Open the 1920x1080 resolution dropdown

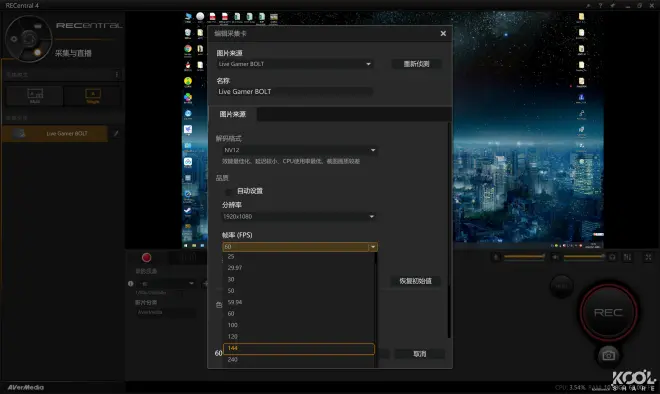pyautogui.click(x=299, y=216)
